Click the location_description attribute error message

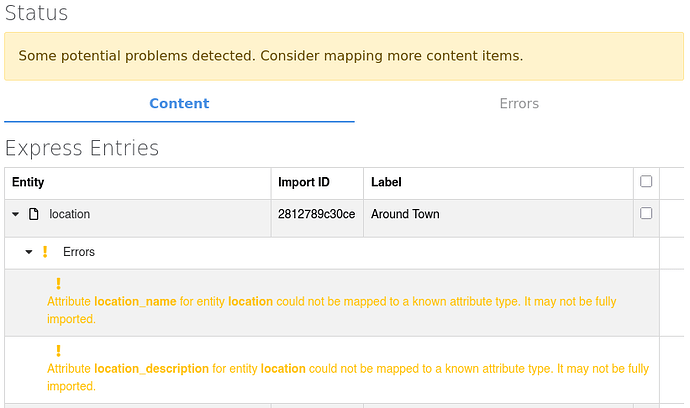pyautogui.click(x=348, y=377)
